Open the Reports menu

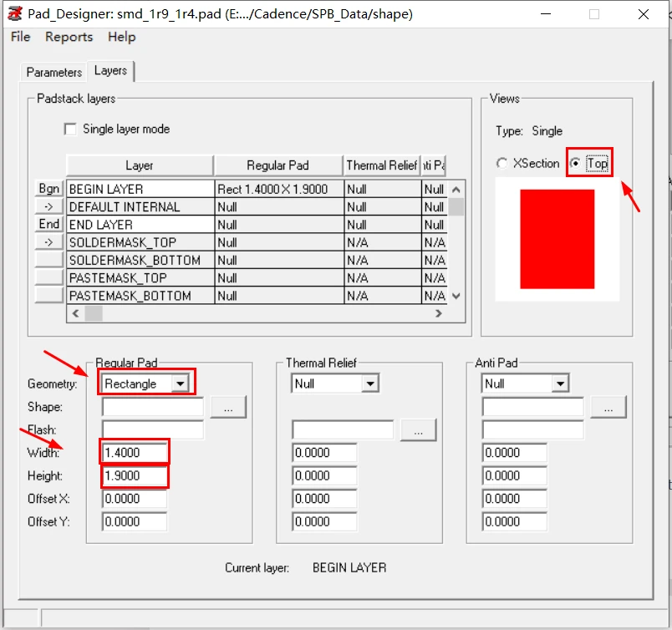pyautogui.click(x=69, y=37)
